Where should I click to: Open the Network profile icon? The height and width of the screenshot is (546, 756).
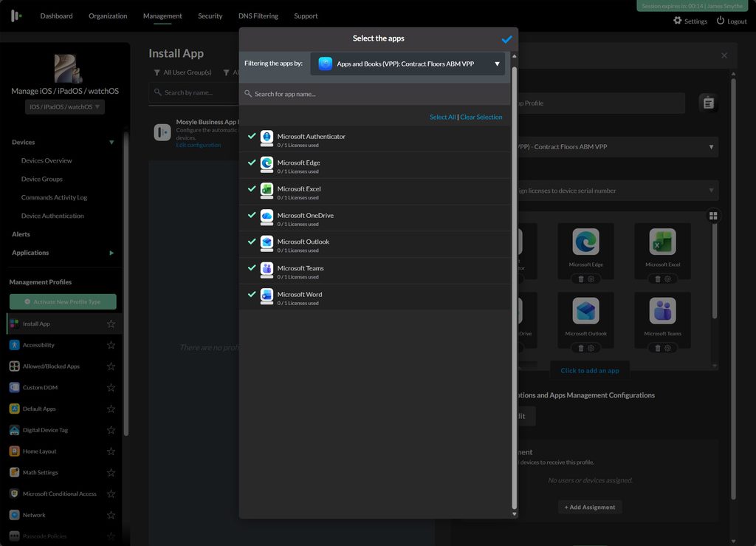[x=15, y=515]
